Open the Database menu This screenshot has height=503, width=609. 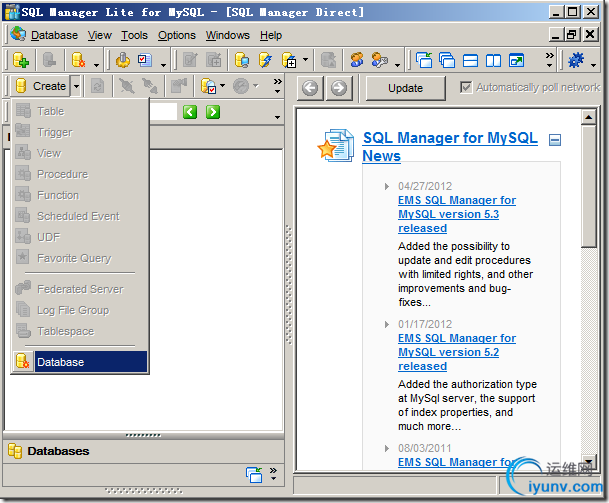54,35
